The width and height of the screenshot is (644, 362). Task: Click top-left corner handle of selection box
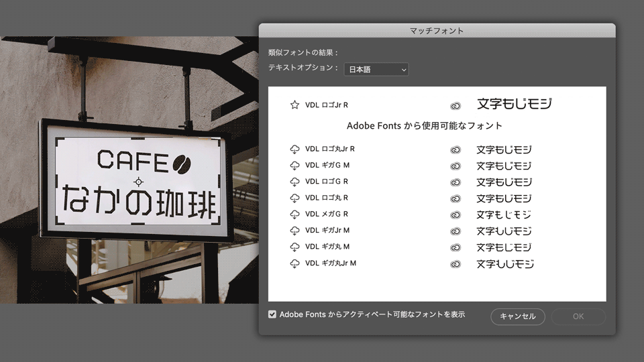(x=60, y=141)
